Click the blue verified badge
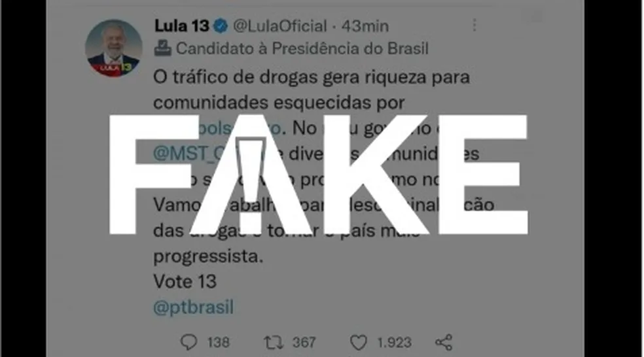644x357 pixels. point(221,26)
